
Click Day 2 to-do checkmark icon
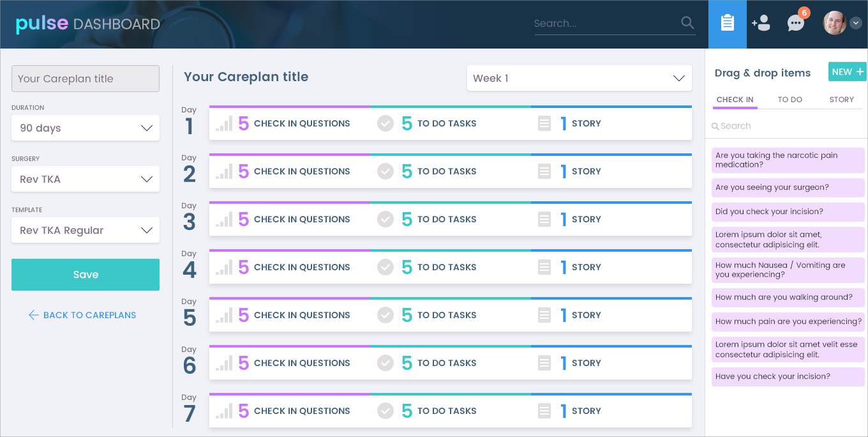tap(385, 171)
